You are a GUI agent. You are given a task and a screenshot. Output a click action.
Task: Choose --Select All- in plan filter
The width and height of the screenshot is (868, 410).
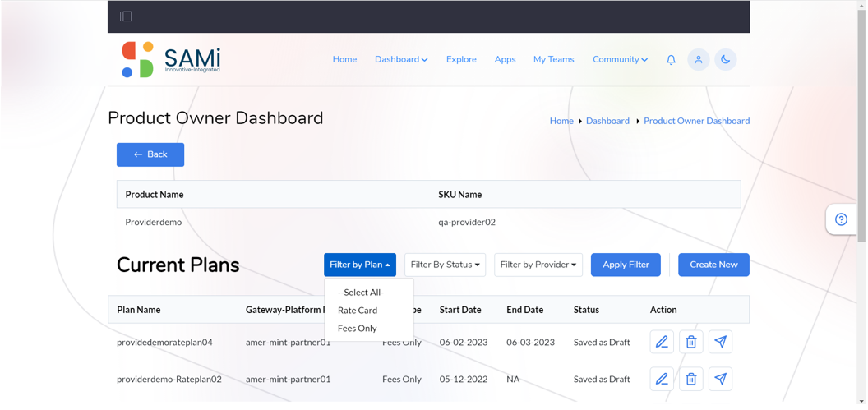pos(360,293)
